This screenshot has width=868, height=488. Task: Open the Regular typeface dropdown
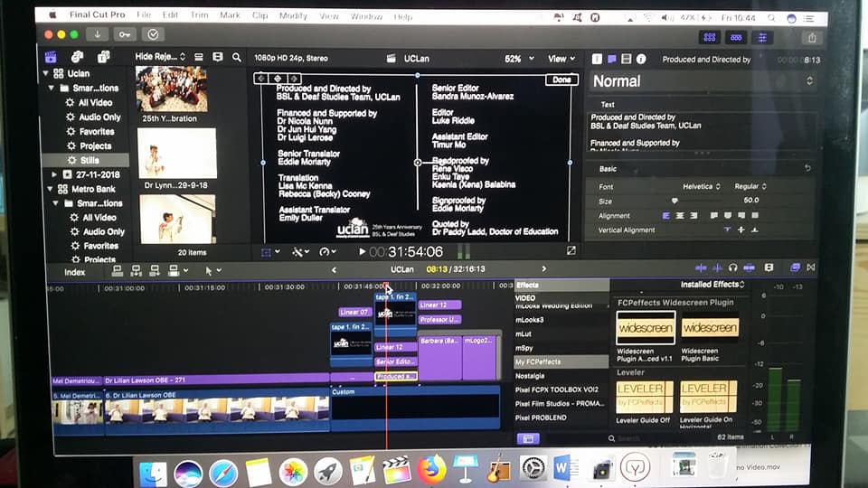[750, 186]
